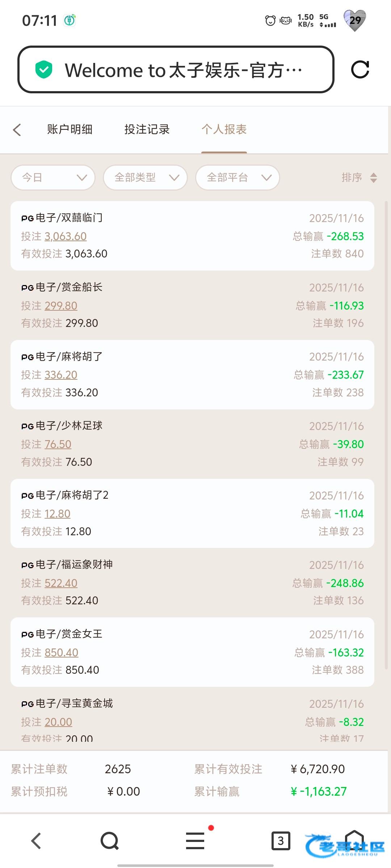Tap the browser back navigation arrow
This screenshot has width=391, height=868.
tap(36, 841)
